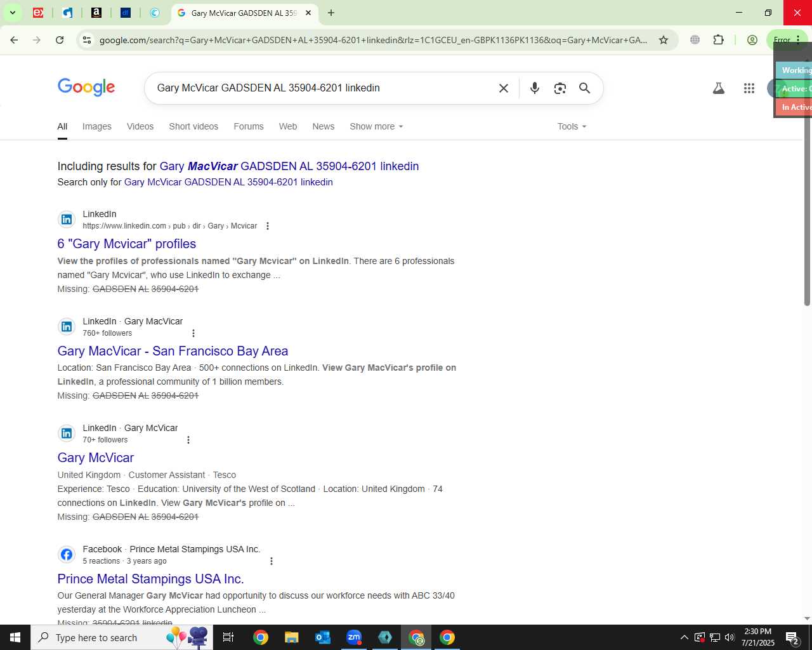Screen dimensions: 812x650
Task: Open Search Labs flask icon
Action: point(719,88)
